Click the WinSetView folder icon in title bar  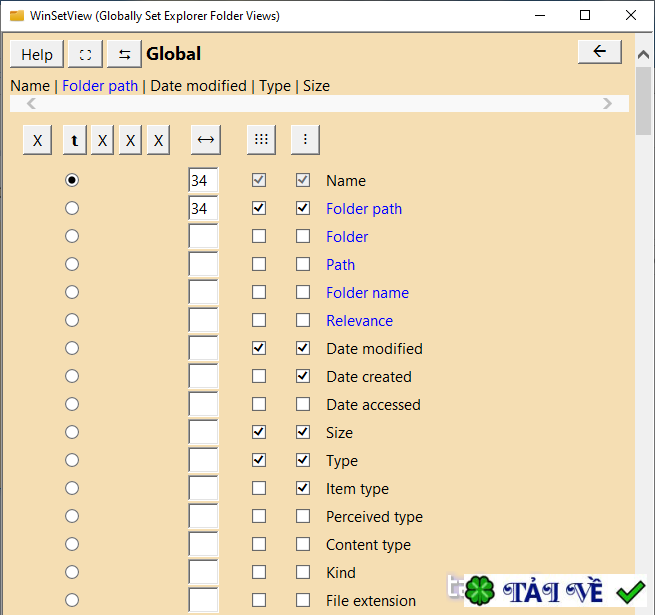click(17, 16)
